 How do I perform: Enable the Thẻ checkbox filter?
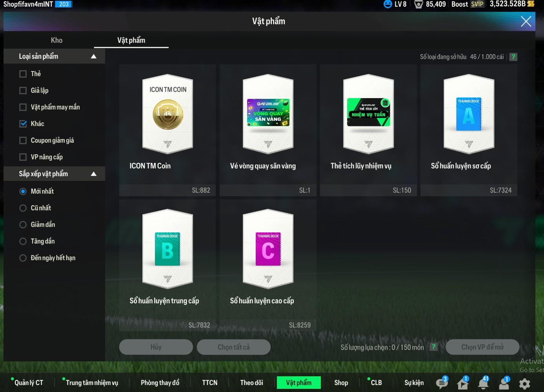click(23, 74)
